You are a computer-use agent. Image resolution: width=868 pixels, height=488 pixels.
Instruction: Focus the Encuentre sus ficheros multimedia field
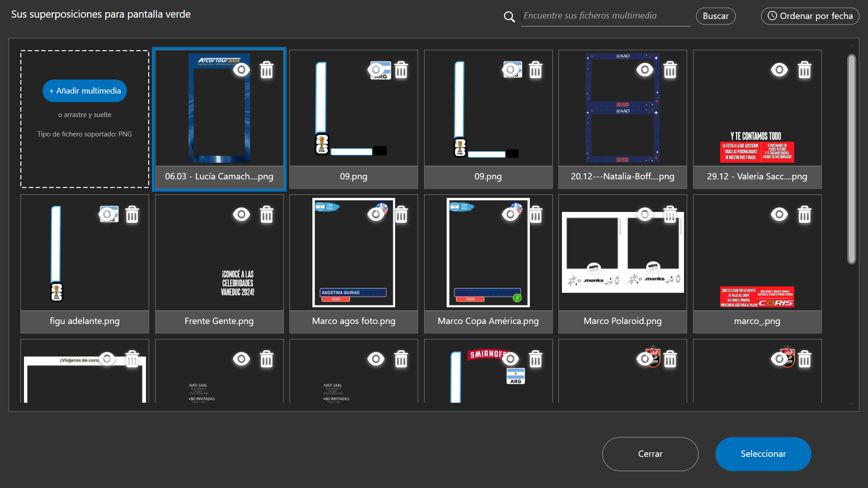pyautogui.click(x=605, y=16)
